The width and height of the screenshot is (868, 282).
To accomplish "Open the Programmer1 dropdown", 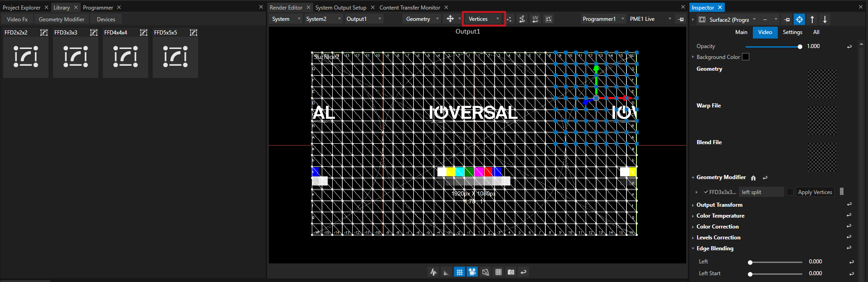I will 603,19.
